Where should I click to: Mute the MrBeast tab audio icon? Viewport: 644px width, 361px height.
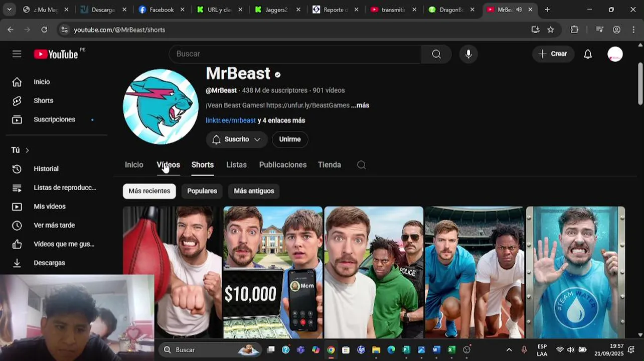point(519,10)
